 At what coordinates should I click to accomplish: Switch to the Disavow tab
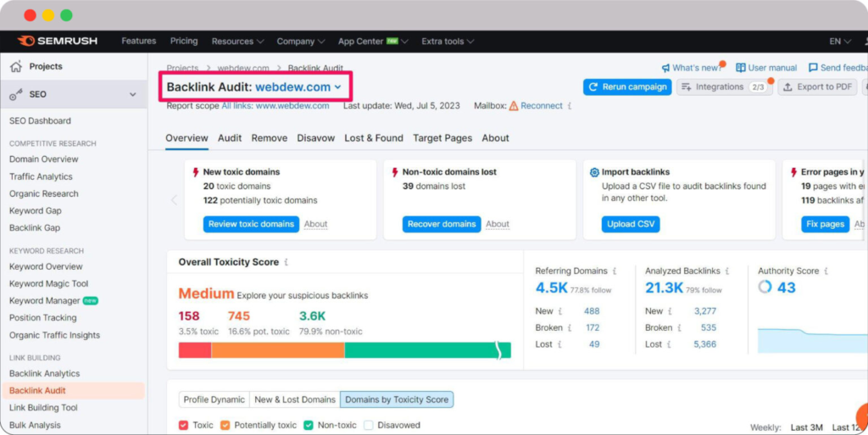pyautogui.click(x=315, y=138)
